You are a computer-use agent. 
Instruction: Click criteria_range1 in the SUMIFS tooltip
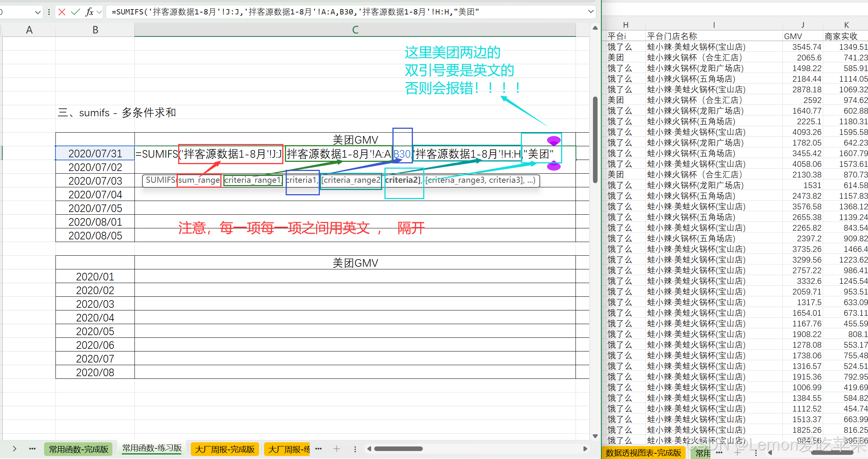tap(253, 180)
